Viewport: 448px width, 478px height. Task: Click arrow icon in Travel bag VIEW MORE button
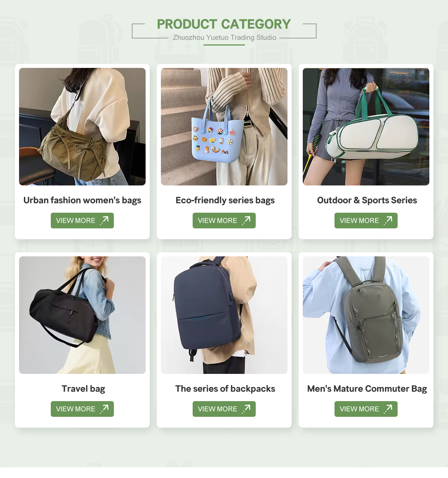[x=105, y=409]
